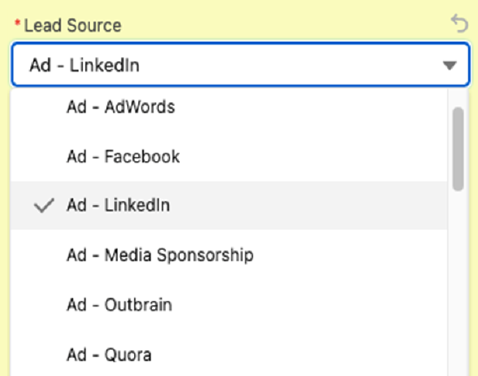Click the blank row space beside Ad - Quora

click(x=300, y=355)
